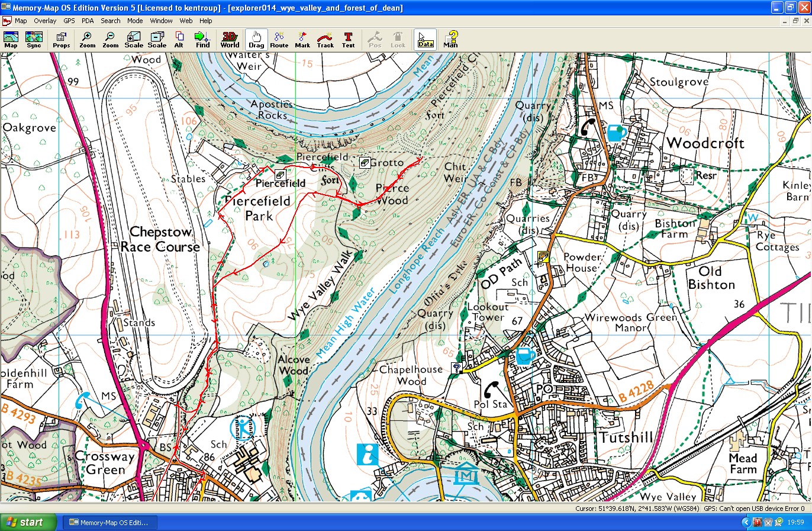This screenshot has height=531, width=812.
Task: Open the Map menu
Action: [21, 21]
